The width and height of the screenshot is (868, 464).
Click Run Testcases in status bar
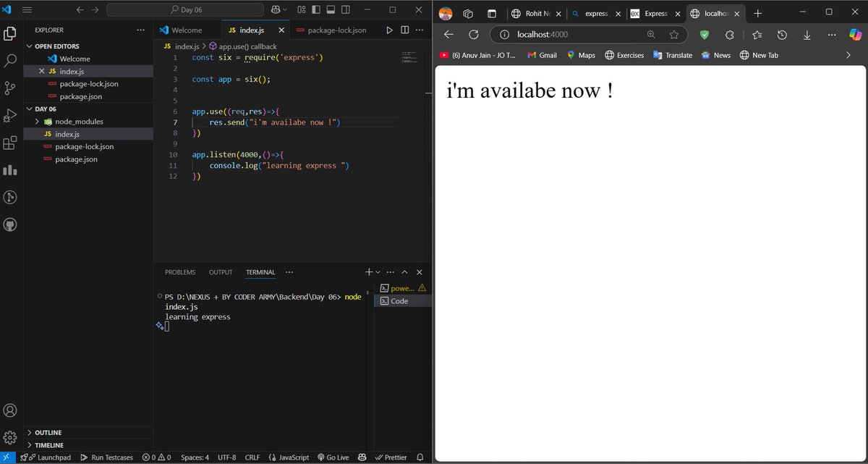(107, 457)
